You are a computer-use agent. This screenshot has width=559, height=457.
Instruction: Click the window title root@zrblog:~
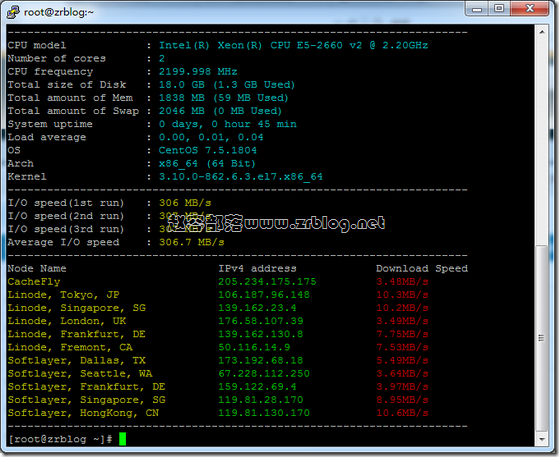[58, 12]
